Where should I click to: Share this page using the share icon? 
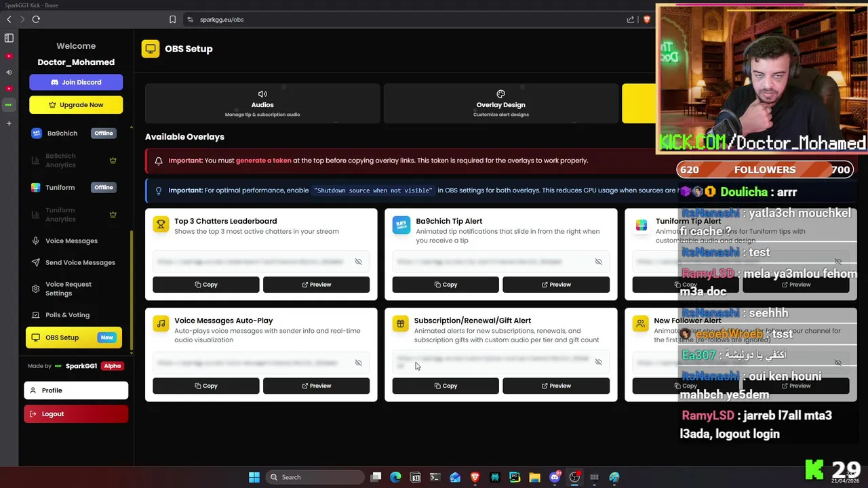[631, 20]
